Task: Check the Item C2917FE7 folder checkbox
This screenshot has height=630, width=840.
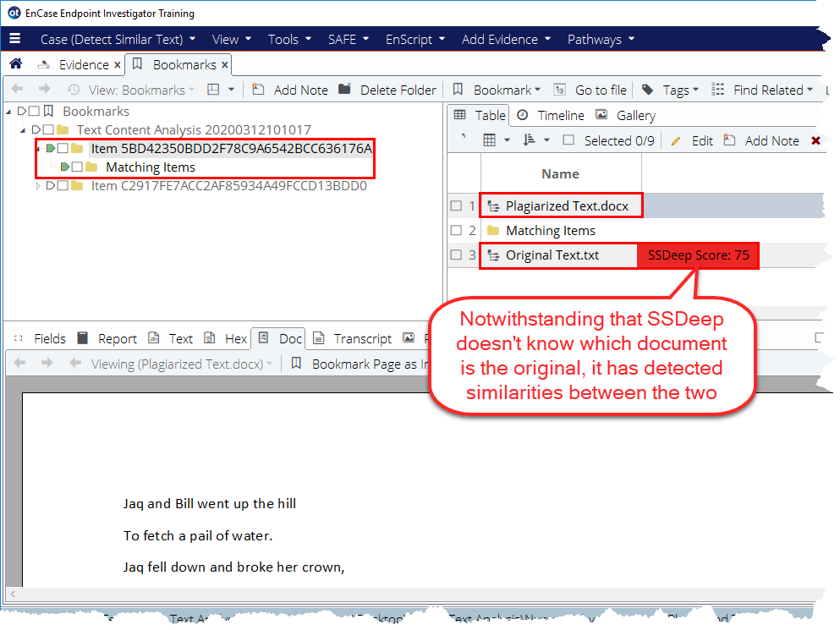Action: (x=63, y=186)
